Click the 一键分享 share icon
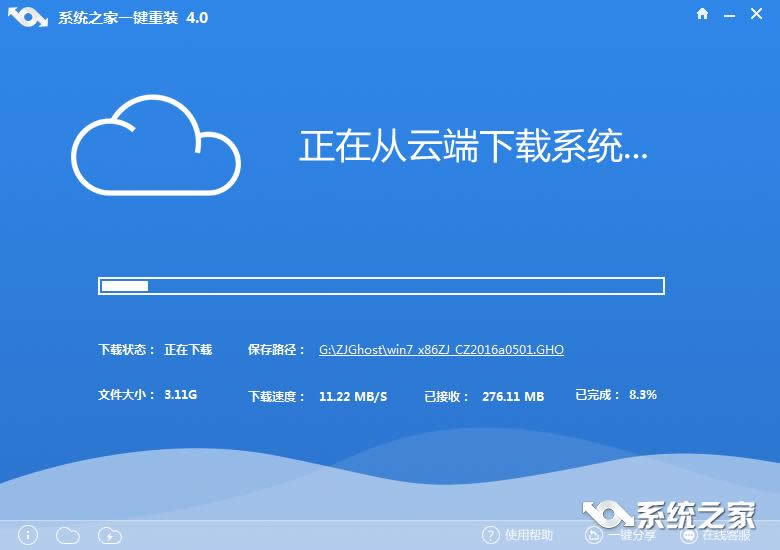Screen dimensions: 780x550 (593, 535)
